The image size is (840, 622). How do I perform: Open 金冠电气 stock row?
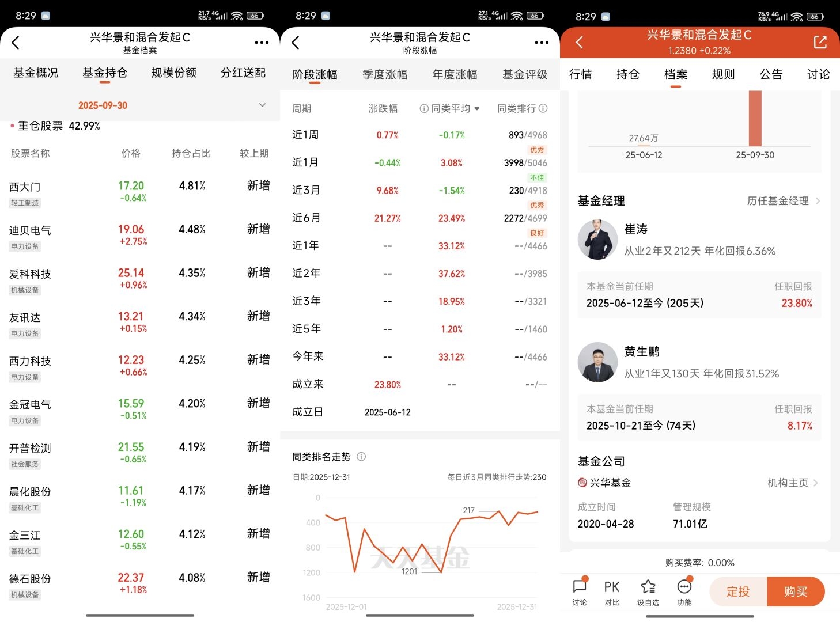coord(140,412)
